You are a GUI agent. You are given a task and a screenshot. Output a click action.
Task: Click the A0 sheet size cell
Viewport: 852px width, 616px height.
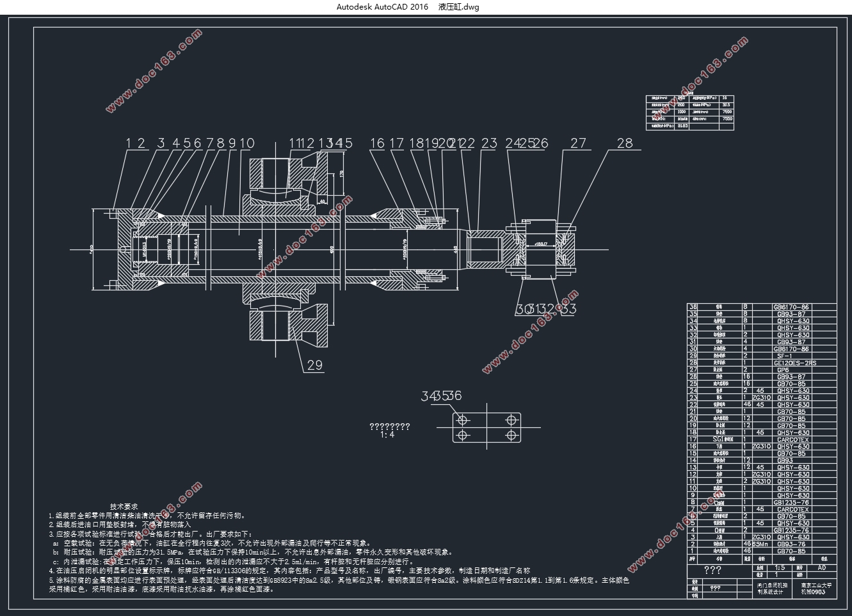coord(822,567)
